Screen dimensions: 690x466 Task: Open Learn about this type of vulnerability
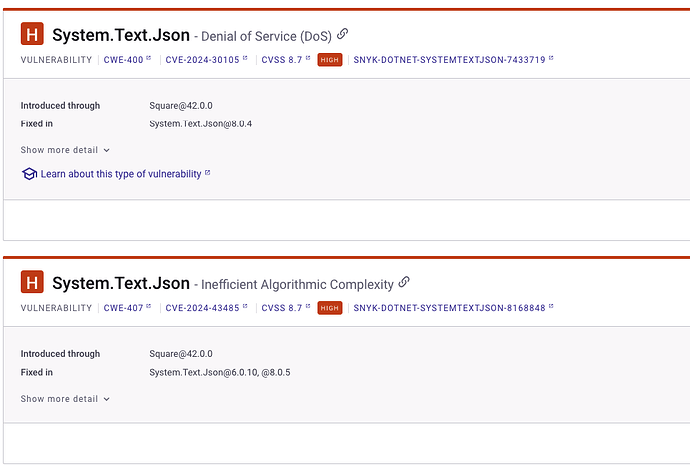point(122,174)
